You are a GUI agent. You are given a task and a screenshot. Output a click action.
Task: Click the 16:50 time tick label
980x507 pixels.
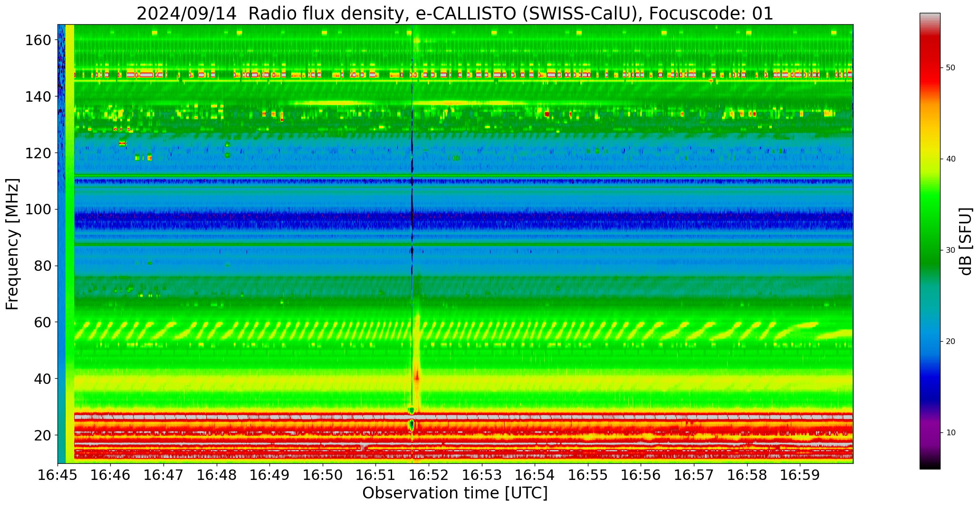coord(323,475)
